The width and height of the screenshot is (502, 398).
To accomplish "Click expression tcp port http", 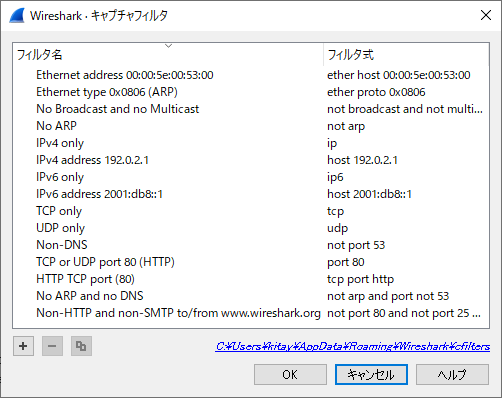I will [360, 279].
